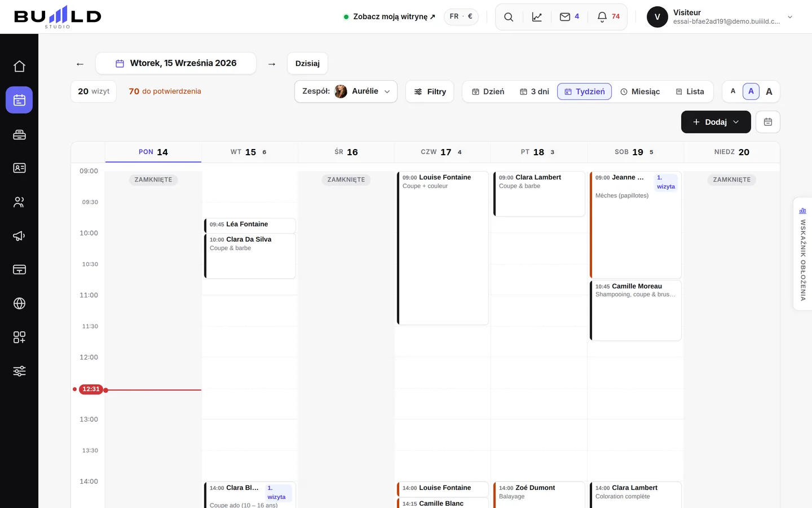Open the Dodaj dropdown button

coord(716,122)
